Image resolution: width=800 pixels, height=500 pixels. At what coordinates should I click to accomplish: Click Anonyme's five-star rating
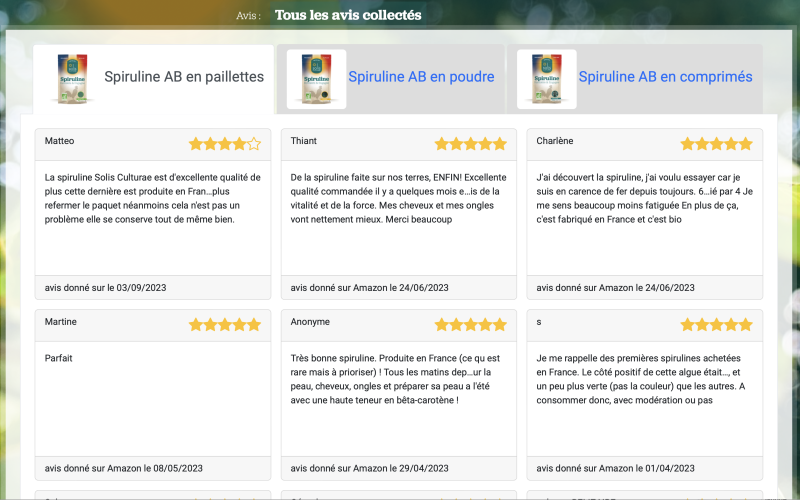pyautogui.click(x=470, y=325)
